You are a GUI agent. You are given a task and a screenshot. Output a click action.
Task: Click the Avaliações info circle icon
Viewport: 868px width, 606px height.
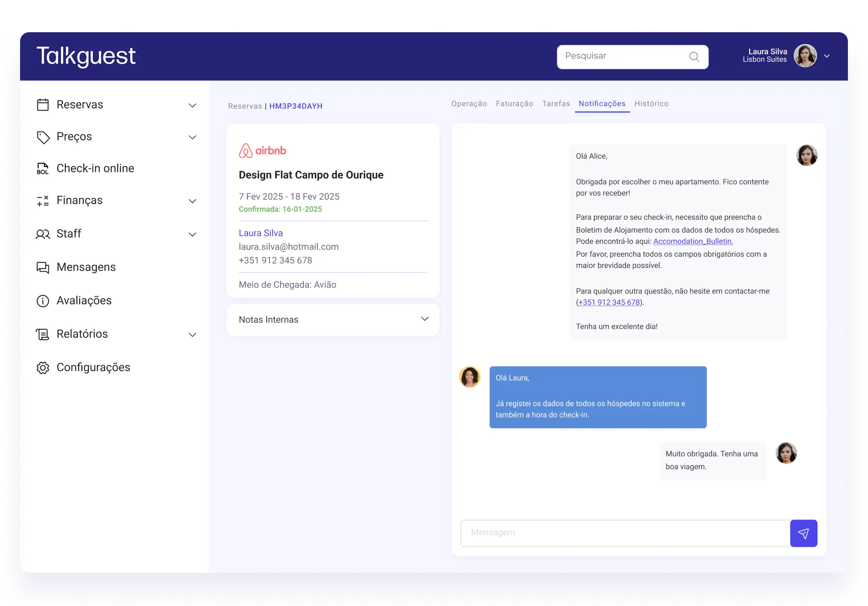[x=43, y=301]
